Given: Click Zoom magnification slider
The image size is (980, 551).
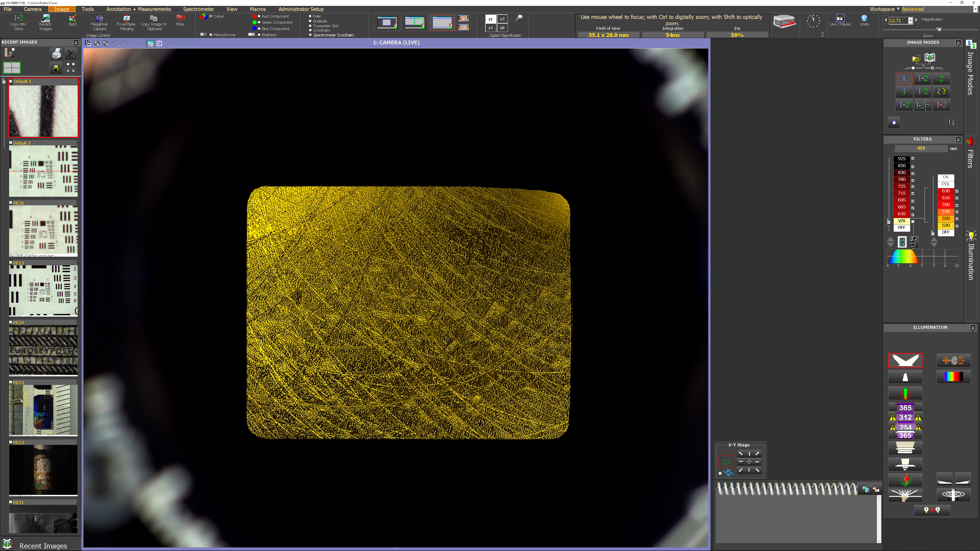Looking at the screenshot, I should [939, 30].
